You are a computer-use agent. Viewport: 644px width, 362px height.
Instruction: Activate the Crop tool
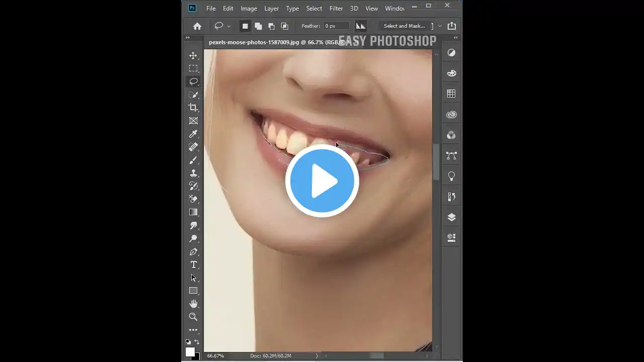(x=194, y=107)
